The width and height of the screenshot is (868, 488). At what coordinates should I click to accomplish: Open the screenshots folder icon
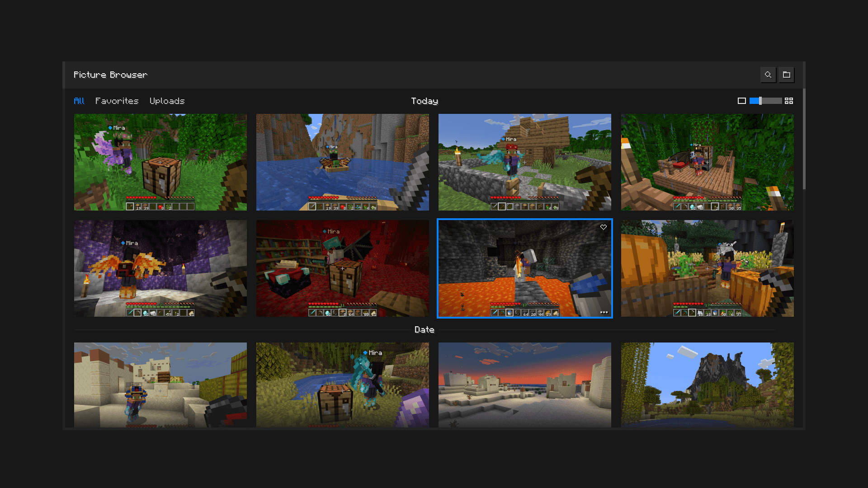coord(787,75)
